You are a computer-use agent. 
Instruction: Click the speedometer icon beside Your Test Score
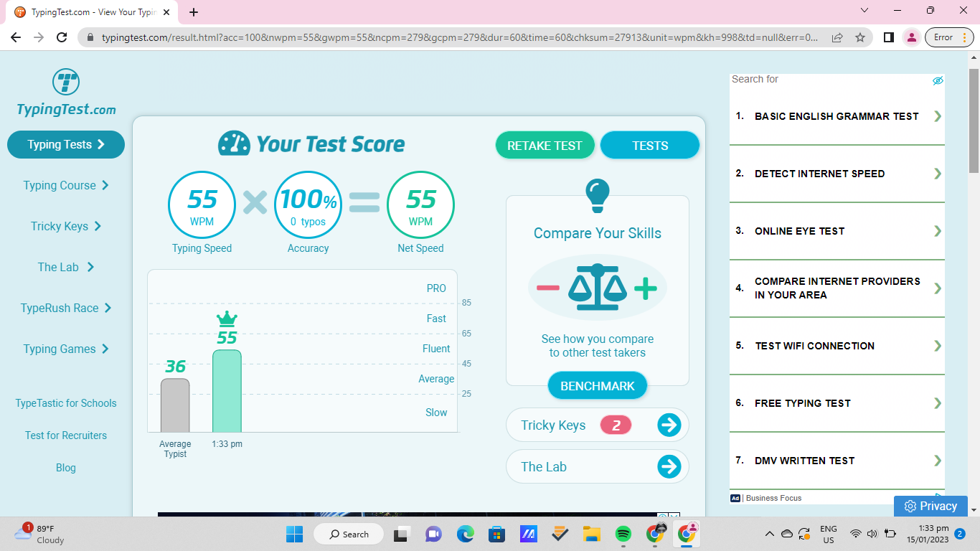pos(234,143)
